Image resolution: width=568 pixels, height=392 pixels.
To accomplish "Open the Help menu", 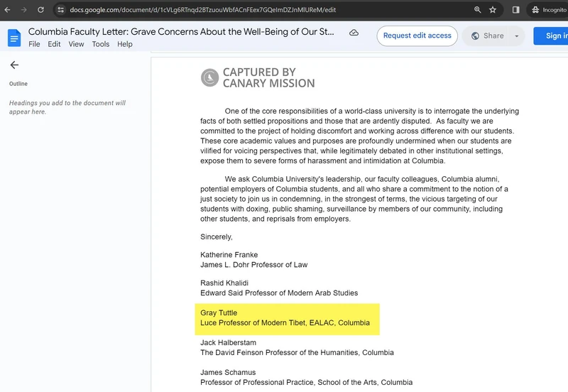I will (125, 44).
